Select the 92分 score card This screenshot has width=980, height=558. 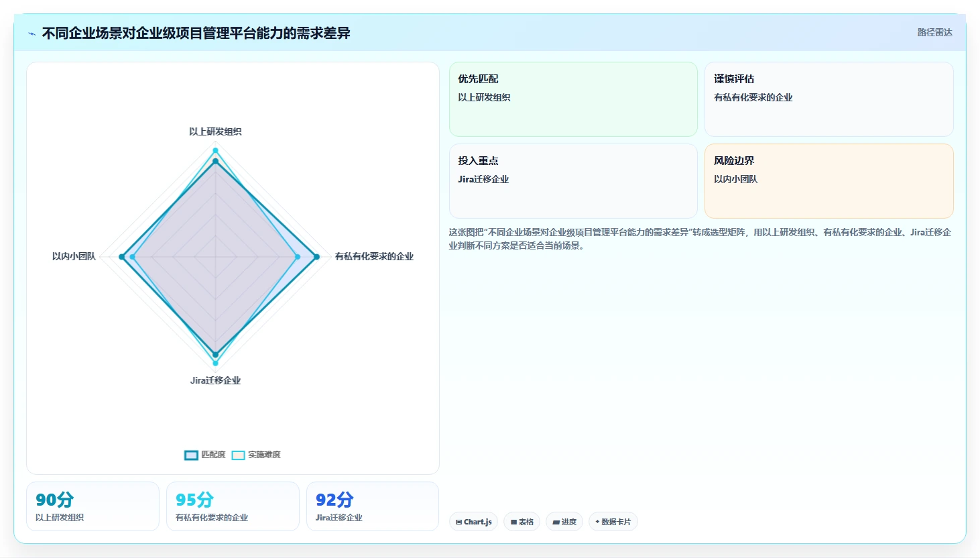coord(373,506)
